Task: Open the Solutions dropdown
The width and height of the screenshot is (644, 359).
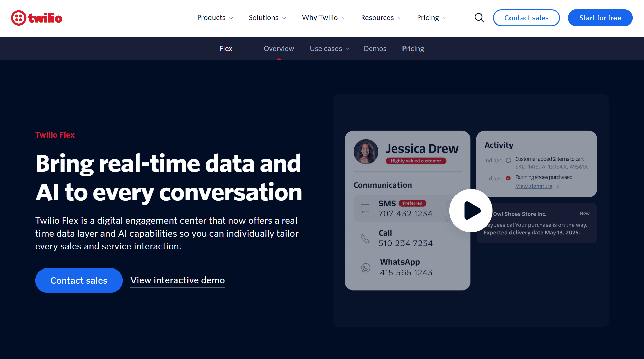Action: [267, 18]
